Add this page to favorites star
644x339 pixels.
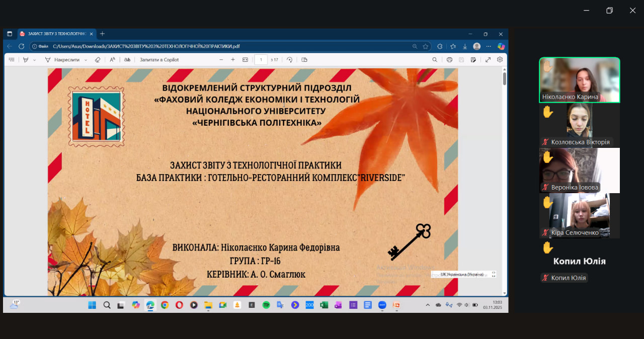(x=426, y=46)
